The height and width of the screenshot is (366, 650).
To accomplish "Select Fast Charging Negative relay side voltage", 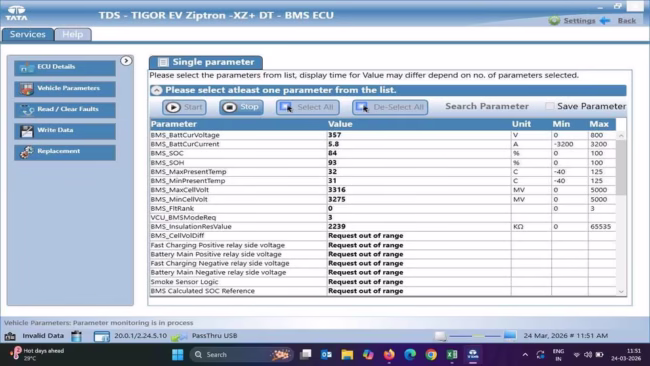I will click(x=383, y=263).
